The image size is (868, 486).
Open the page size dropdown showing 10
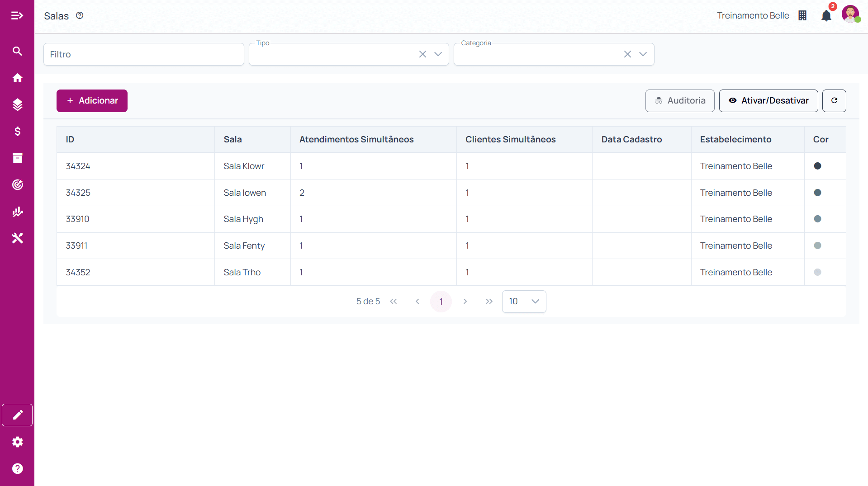pyautogui.click(x=524, y=302)
